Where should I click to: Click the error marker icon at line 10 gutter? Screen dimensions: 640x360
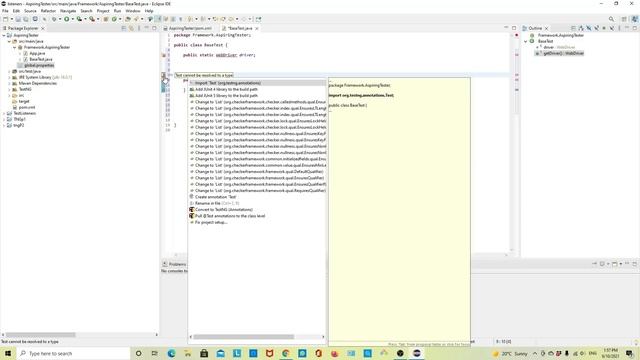[x=163, y=75]
